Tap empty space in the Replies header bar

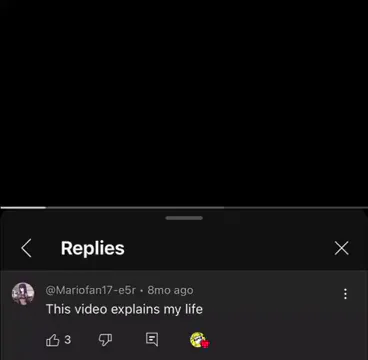click(230, 248)
